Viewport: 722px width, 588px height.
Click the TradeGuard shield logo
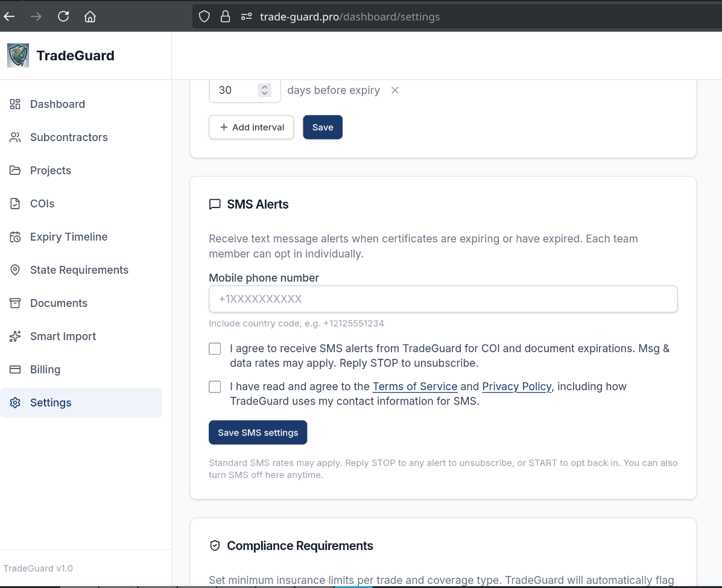coord(18,55)
